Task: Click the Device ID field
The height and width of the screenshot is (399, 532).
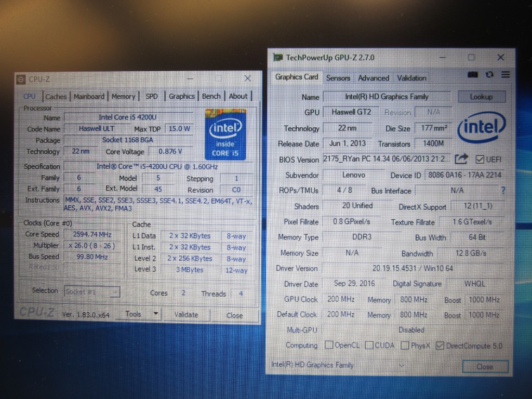Action: coord(464,175)
